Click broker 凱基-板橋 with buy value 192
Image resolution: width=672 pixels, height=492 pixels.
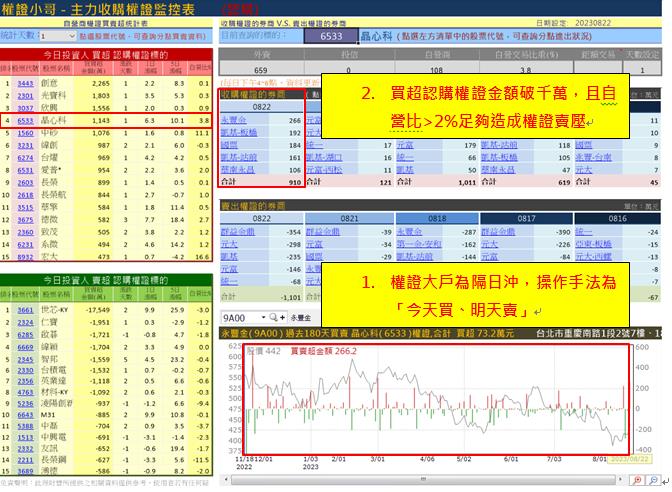pyautogui.click(x=239, y=133)
